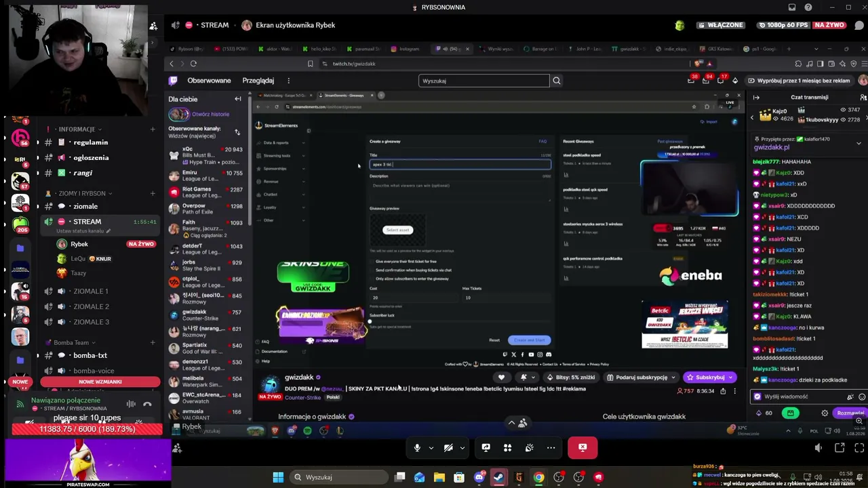The width and height of the screenshot is (868, 488).
Task: Open Twitch navigation three-dot menu
Action: pos(288,81)
